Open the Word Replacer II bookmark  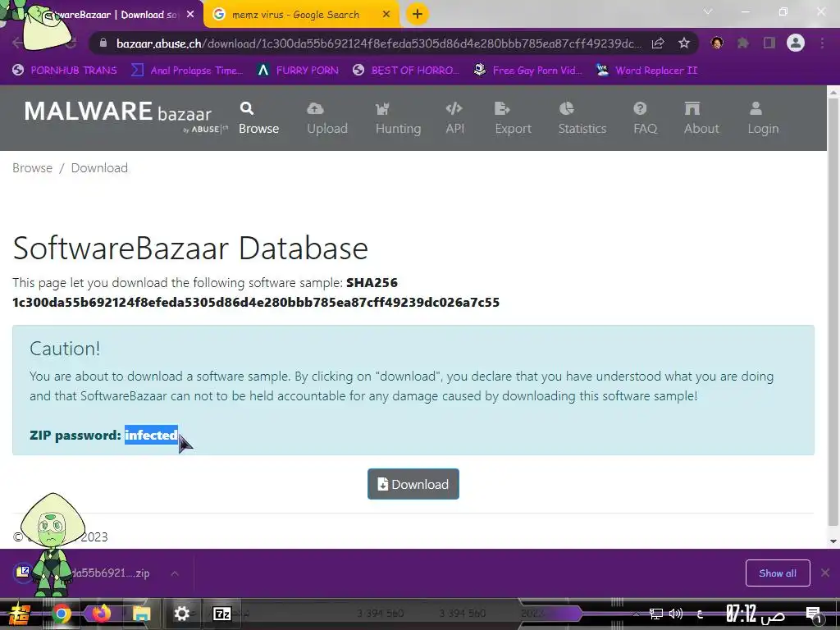click(x=646, y=71)
